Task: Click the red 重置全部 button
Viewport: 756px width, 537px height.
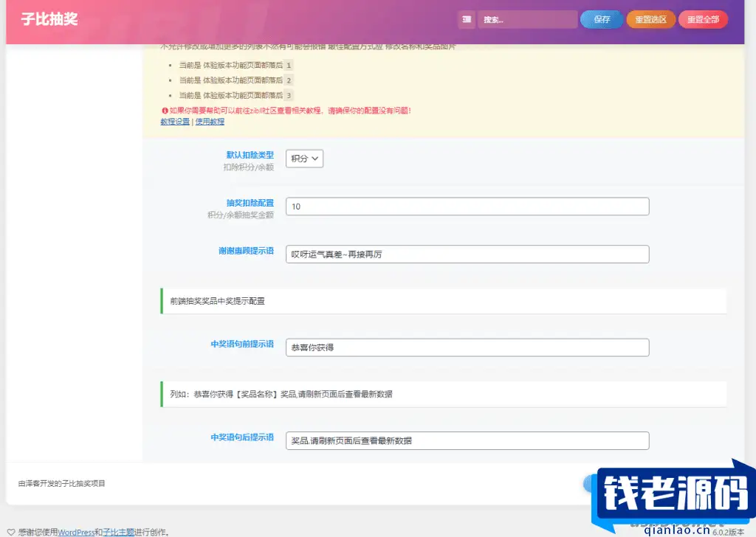Action: [x=703, y=19]
